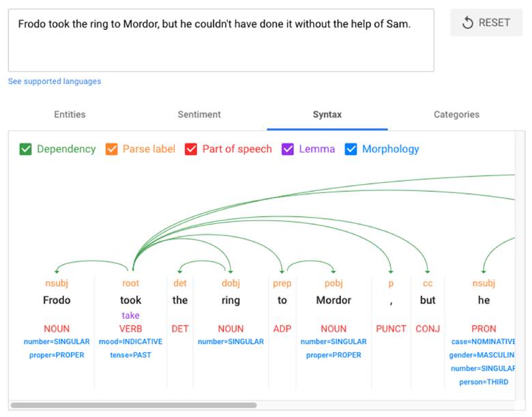532x417 pixels.
Task: Toggle the orange Parse label checkbox
Action: [111, 149]
